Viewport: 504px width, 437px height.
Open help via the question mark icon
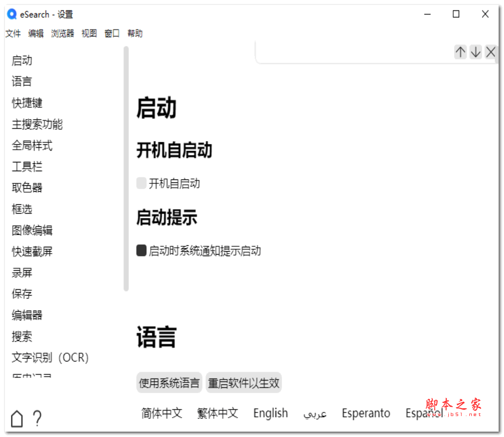(x=37, y=418)
